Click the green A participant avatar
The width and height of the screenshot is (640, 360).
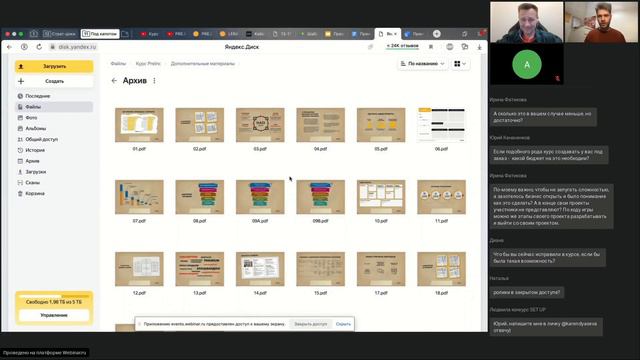527,64
